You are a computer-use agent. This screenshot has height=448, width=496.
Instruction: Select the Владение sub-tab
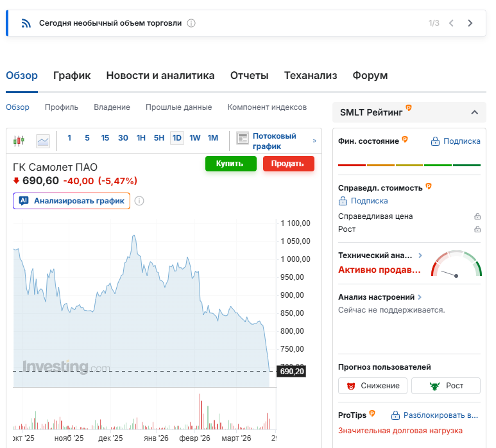click(112, 107)
